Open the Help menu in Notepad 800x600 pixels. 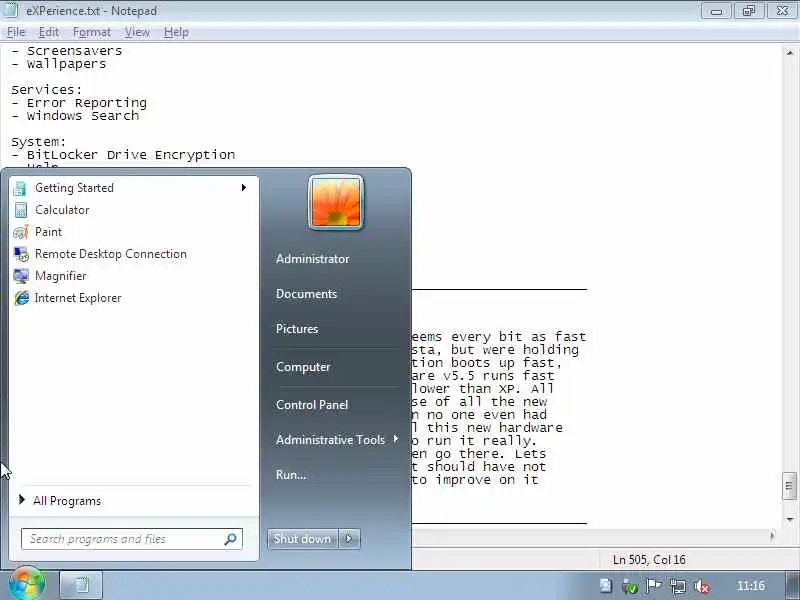point(176,32)
